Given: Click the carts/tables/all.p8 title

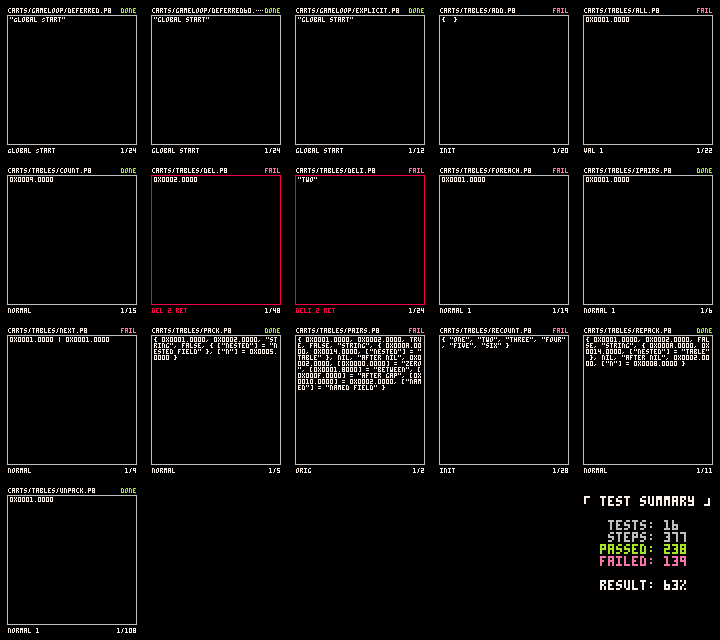Looking at the screenshot, I should tap(622, 11).
